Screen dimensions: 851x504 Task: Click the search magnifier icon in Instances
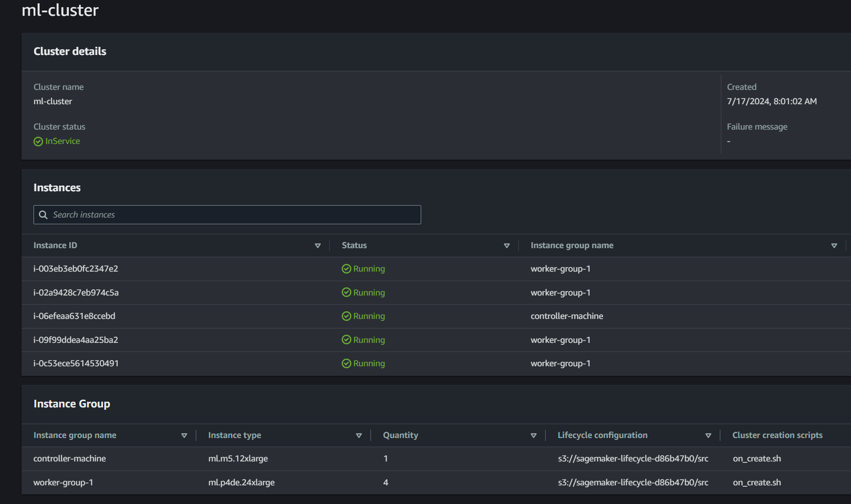tap(43, 215)
